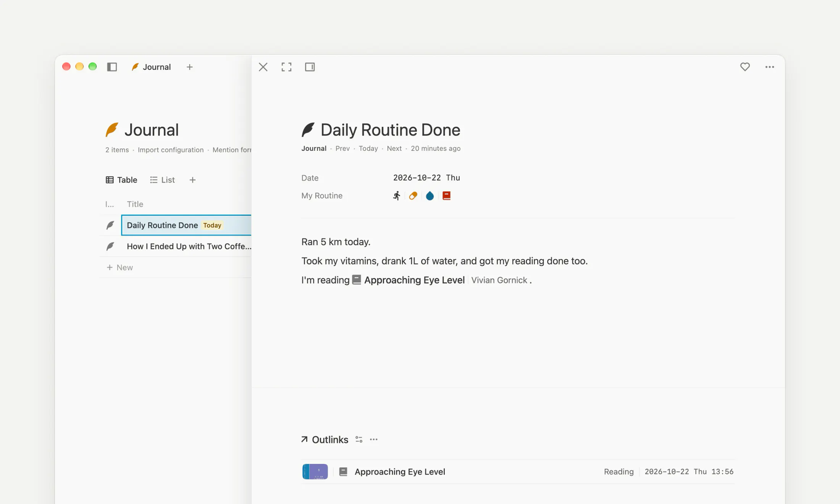This screenshot has width=840, height=504.
Task: Click feather icon of Two Coffee row
Action: click(x=110, y=247)
